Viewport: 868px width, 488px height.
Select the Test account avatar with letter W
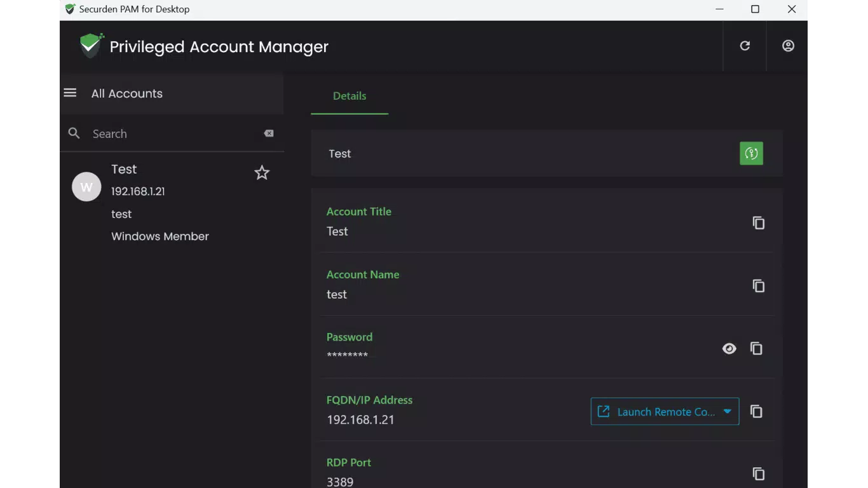click(86, 187)
